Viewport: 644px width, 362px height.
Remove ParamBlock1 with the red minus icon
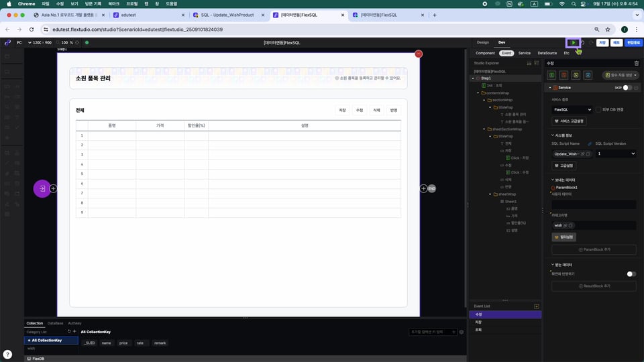point(553,188)
